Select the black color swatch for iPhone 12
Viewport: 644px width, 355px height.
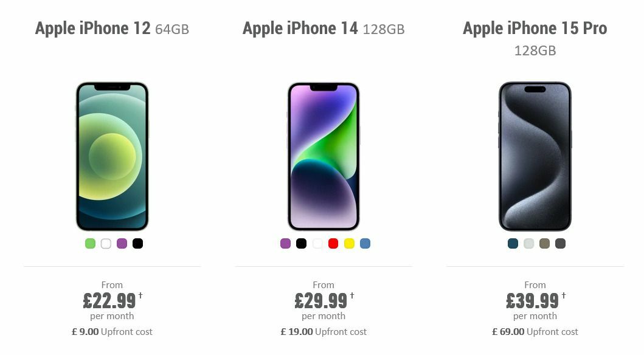(x=137, y=244)
